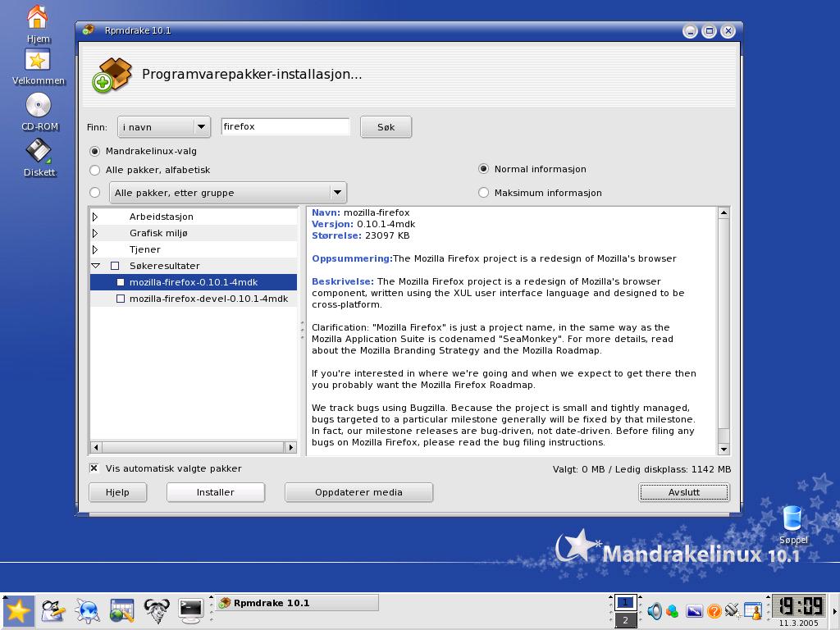Click the user window tray icon
The height and width of the screenshot is (630, 840).
[753, 610]
